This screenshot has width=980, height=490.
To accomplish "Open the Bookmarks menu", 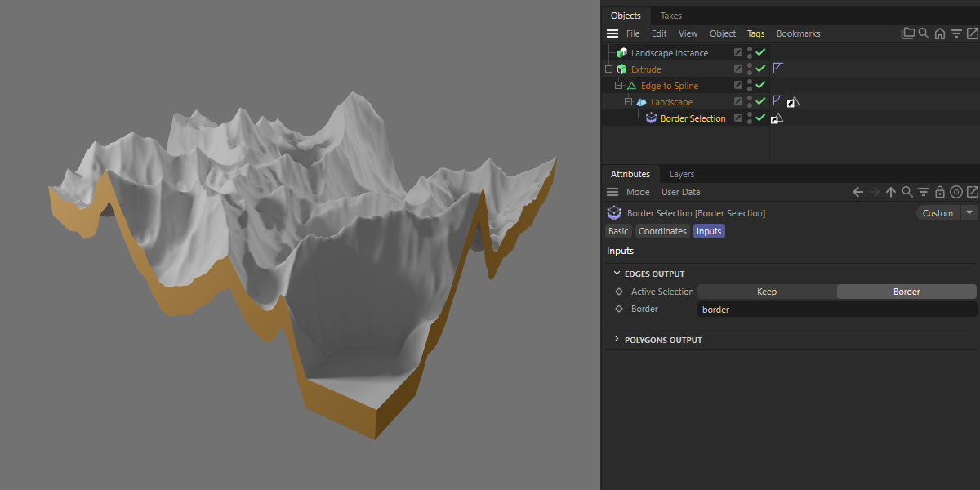I will (x=799, y=33).
